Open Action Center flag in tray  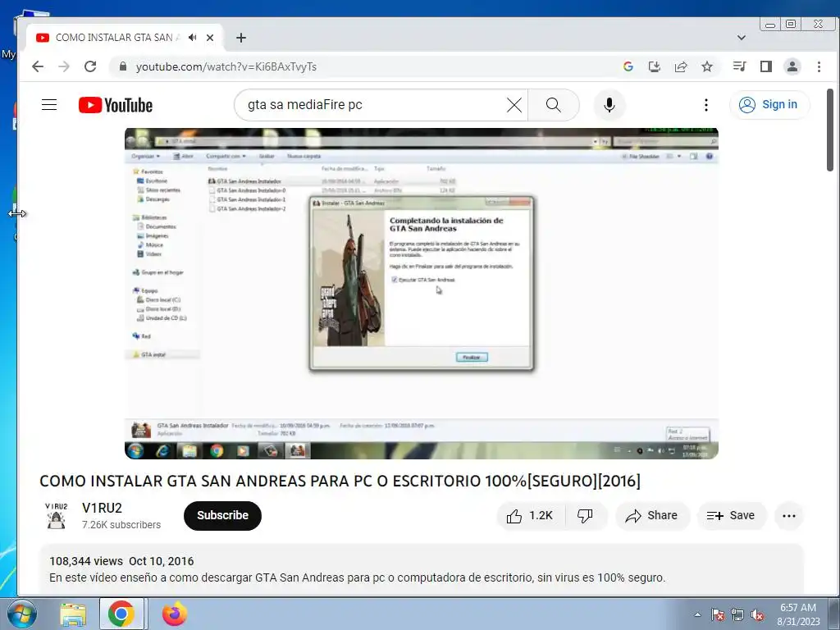coord(718,614)
